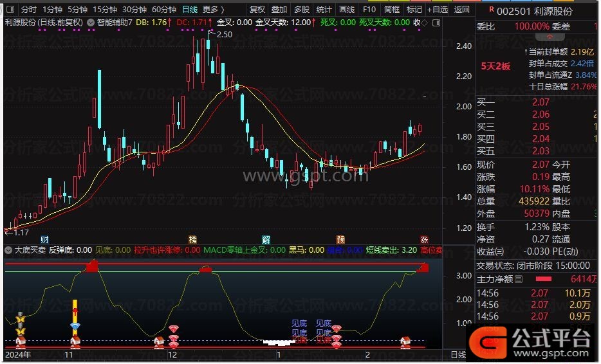
Task: Click the 解 marker icon
Action: pyautogui.click(x=266, y=240)
